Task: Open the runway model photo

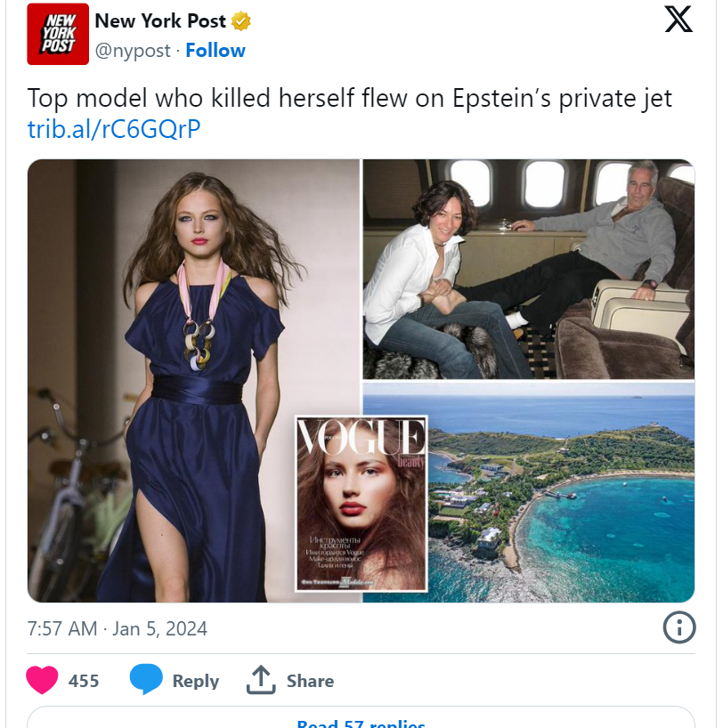Action: click(193, 381)
